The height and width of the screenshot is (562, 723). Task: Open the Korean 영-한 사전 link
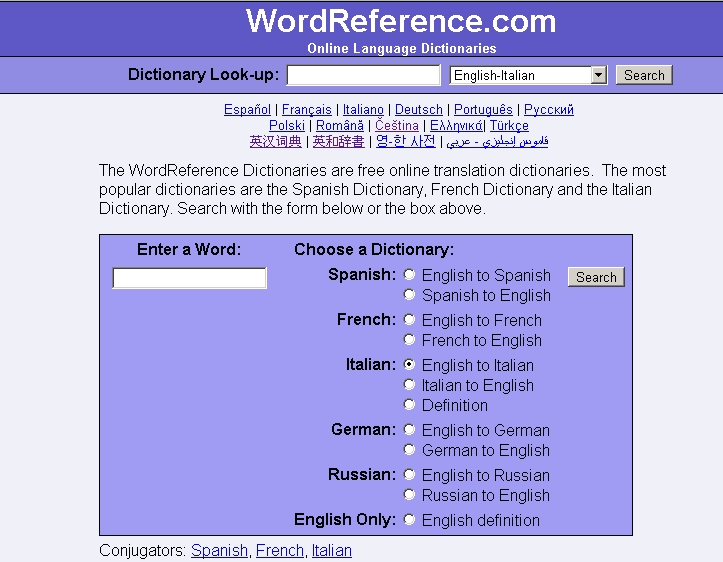point(405,142)
